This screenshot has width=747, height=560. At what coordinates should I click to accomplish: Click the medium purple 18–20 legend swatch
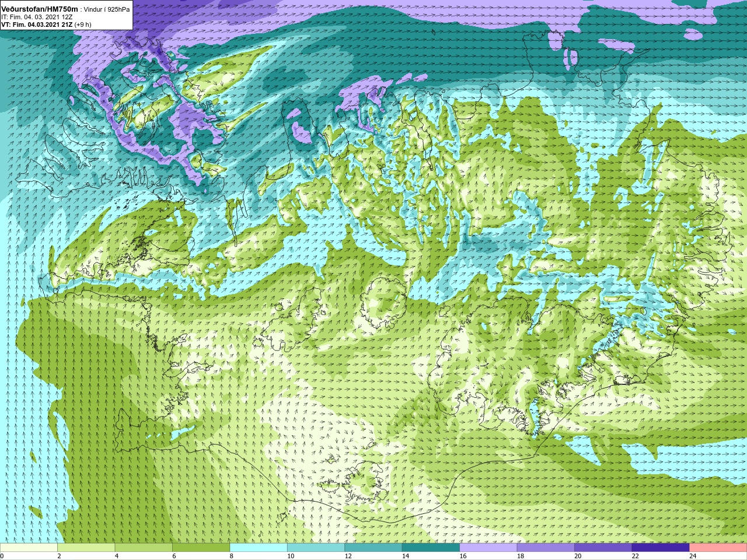(546, 548)
